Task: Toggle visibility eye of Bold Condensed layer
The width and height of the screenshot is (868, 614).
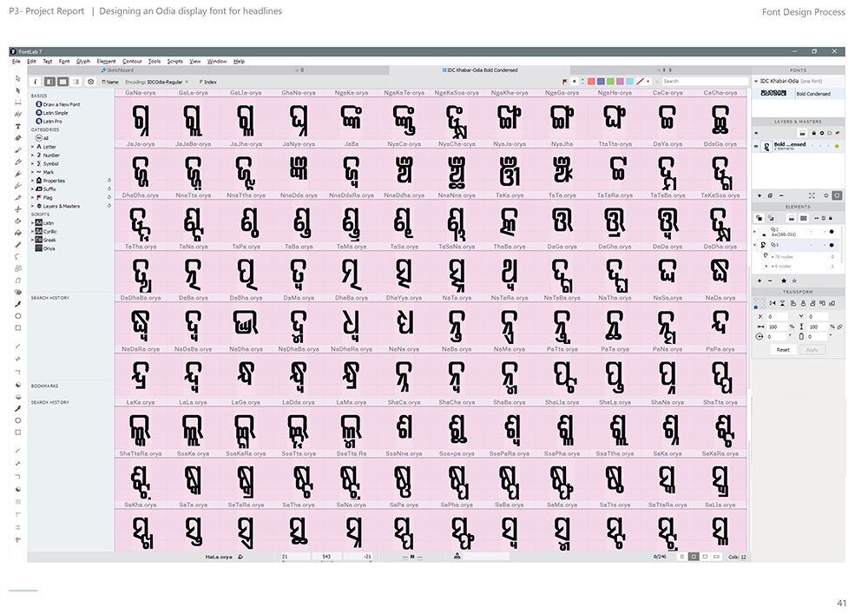Action: click(x=756, y=146)
